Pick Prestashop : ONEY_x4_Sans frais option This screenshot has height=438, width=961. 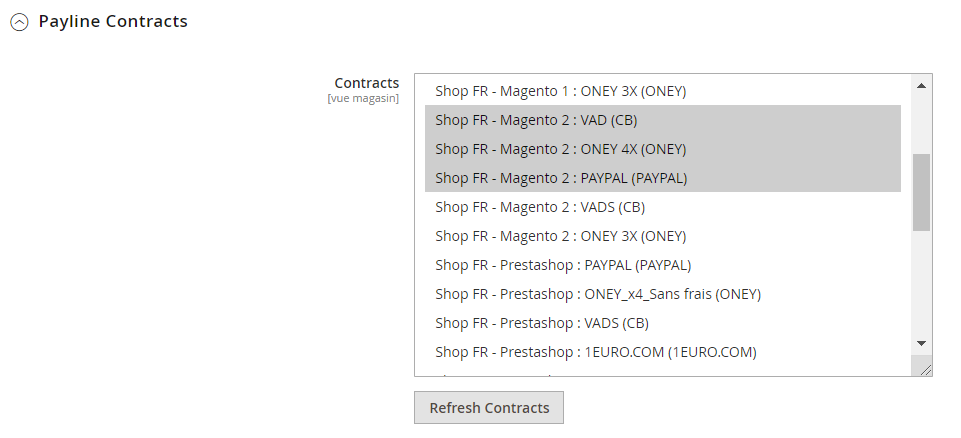(x=598, y=294)
